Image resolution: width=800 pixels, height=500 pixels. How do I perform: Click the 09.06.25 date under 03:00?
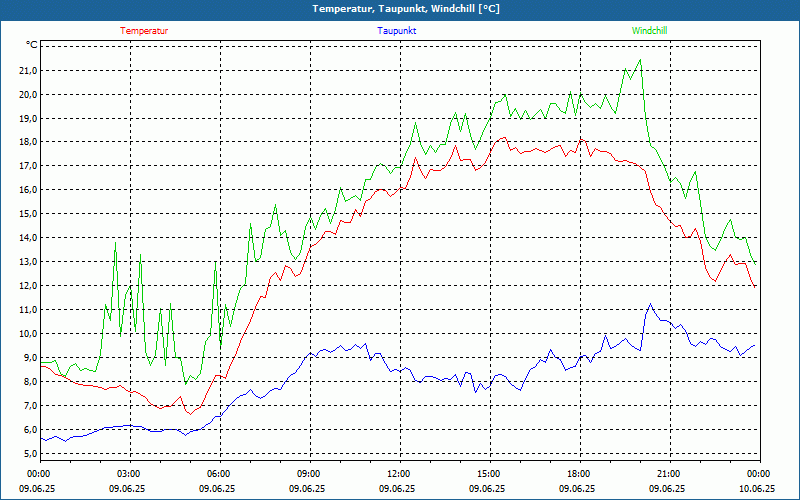[x=128, y=488]
